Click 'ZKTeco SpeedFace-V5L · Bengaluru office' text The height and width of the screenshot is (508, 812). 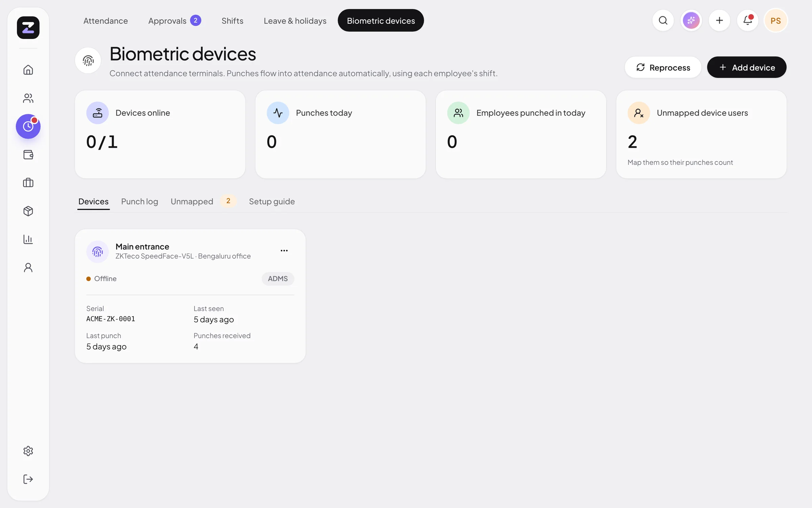(183, 256)
